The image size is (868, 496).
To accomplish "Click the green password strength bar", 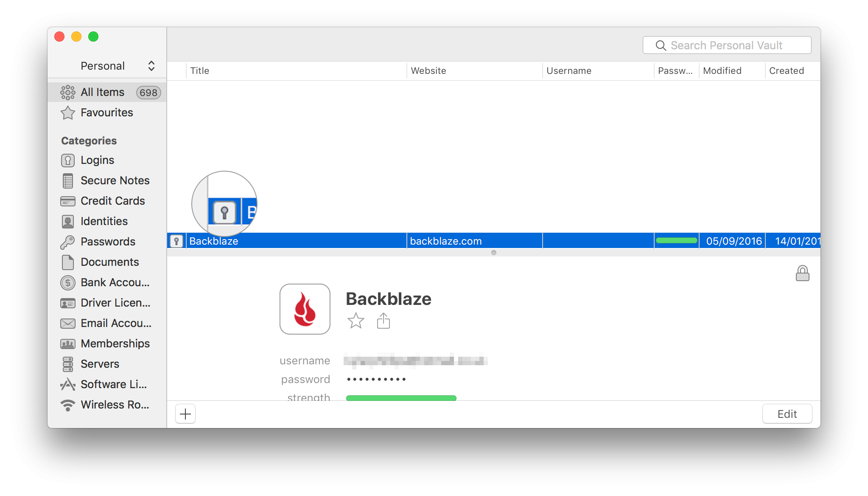I will point(401,398).
